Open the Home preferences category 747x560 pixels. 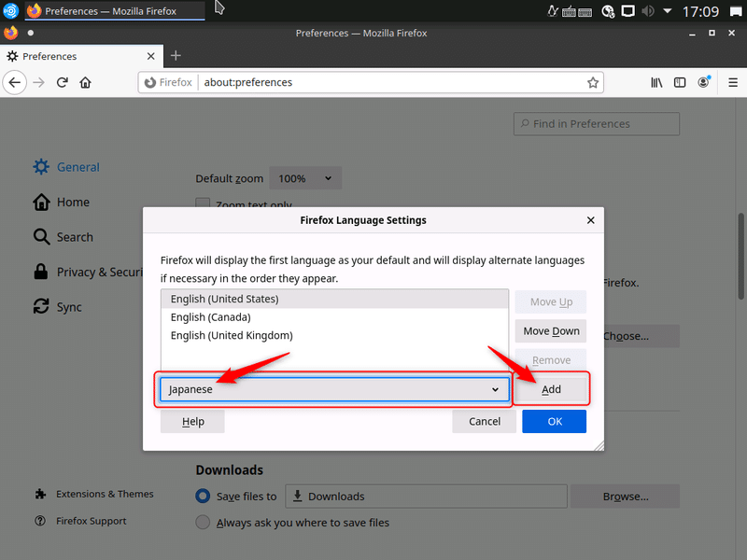tap(61, 202)
